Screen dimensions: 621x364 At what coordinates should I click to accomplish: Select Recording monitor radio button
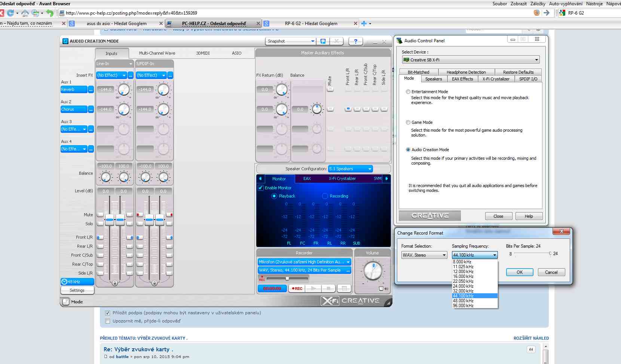click(x=325, y=196)
